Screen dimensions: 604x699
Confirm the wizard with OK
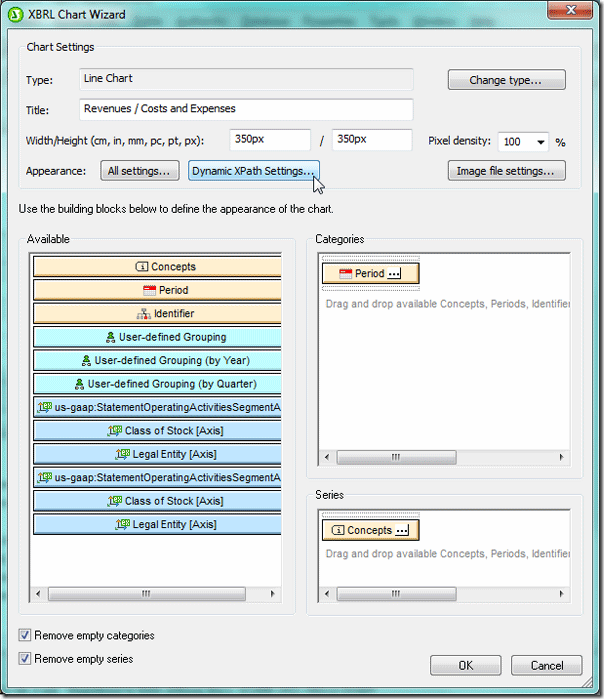pyautogui.click(x=465, y=665)
